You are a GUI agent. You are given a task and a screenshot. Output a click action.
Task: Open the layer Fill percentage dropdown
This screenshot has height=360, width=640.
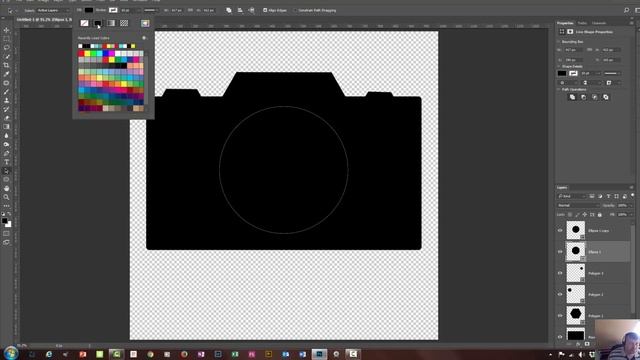(x=624, y=214)
